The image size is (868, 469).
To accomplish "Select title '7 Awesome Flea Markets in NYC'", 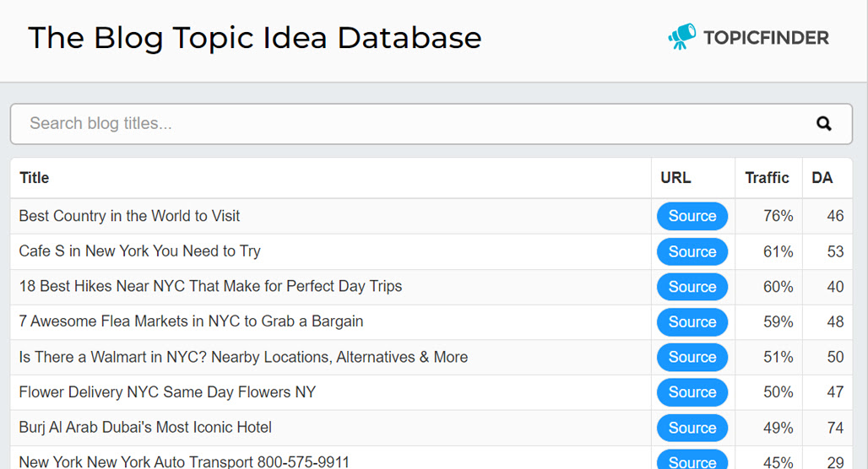I will tap(191, 321).
